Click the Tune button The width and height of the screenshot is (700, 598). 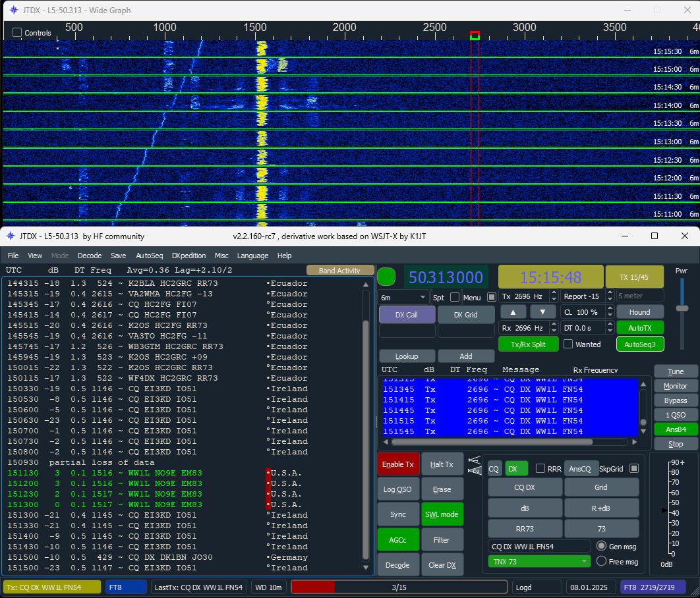(x=676, y=371)
